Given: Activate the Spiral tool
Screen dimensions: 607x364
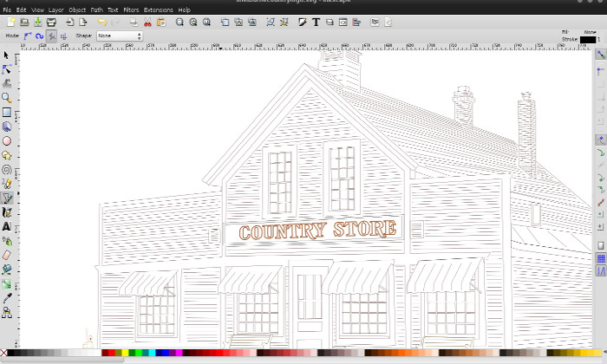Looking at the screenshot, I should coord(6,169).
